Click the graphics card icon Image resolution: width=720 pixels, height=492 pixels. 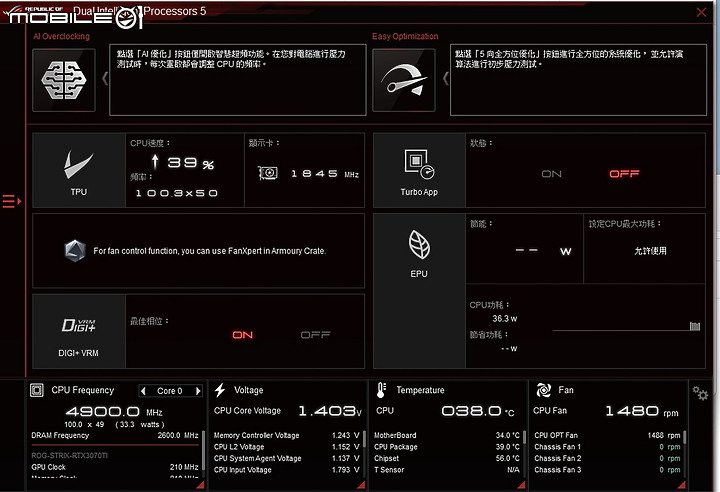tap(268, 173)
